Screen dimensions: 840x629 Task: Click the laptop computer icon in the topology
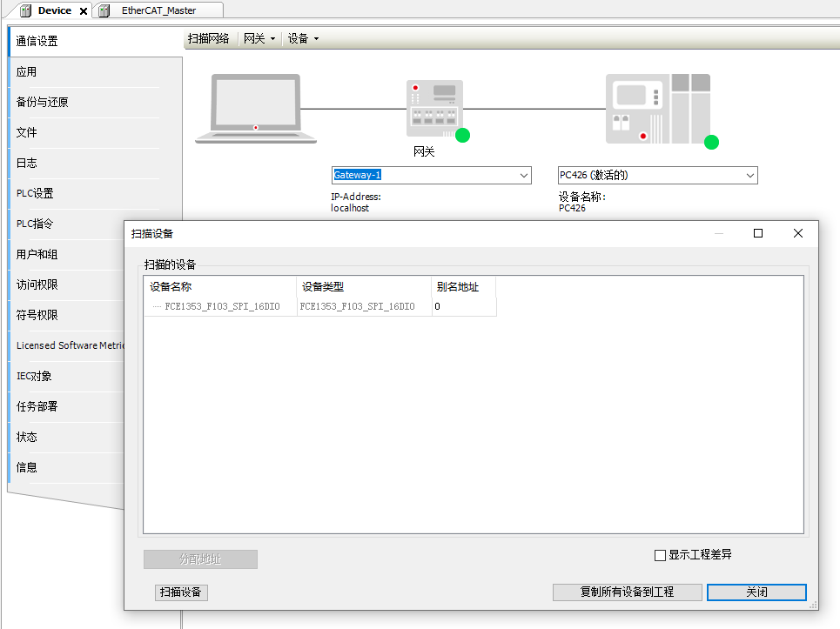[256, 109]
